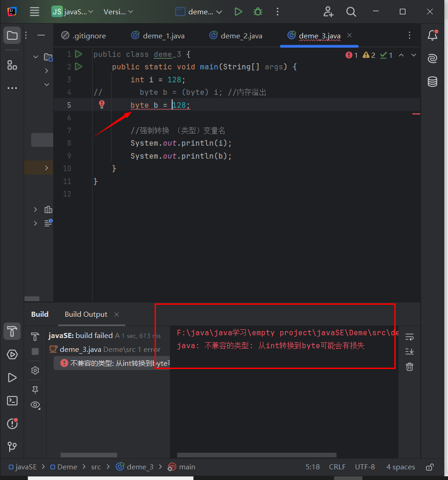Go to previous highlighted error arrow
The image size is (448, 480).
[x=401, y=55]
